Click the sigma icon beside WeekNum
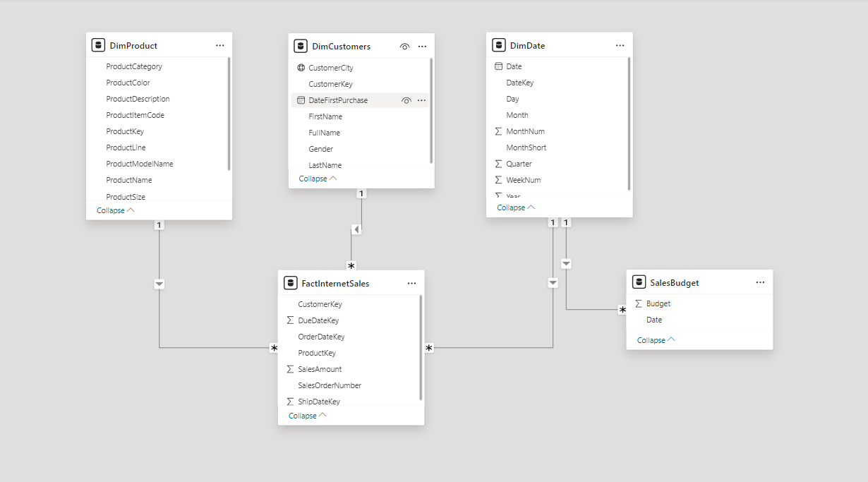Viewport: 868px width, 482px height. pyautogui.click(x=499, y=180)
